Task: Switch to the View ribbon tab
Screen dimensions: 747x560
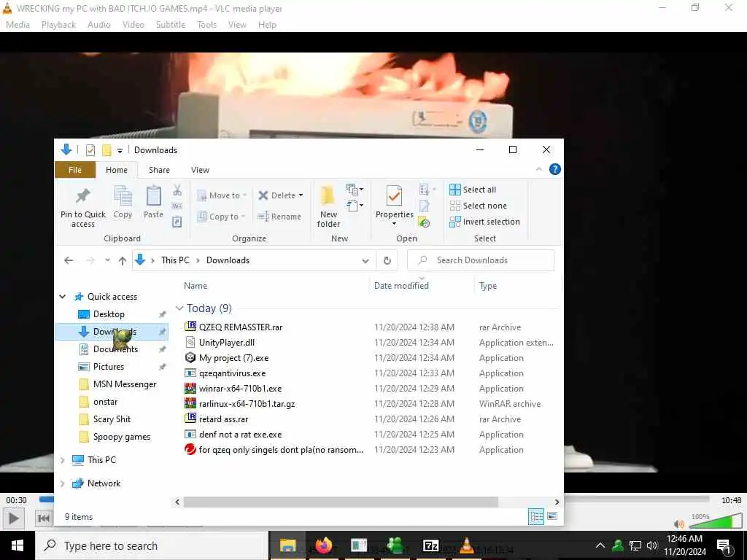Action: (200, 170)
